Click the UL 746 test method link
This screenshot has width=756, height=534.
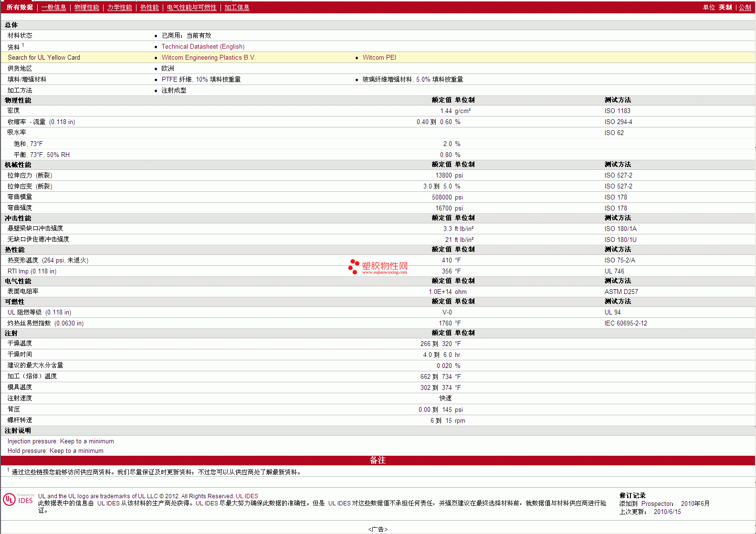click(x=614, y=271)
